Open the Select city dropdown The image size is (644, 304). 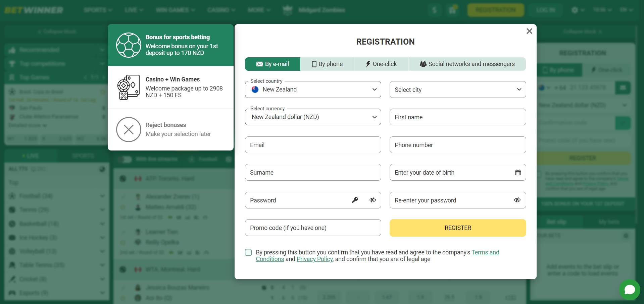click(458, 89)
